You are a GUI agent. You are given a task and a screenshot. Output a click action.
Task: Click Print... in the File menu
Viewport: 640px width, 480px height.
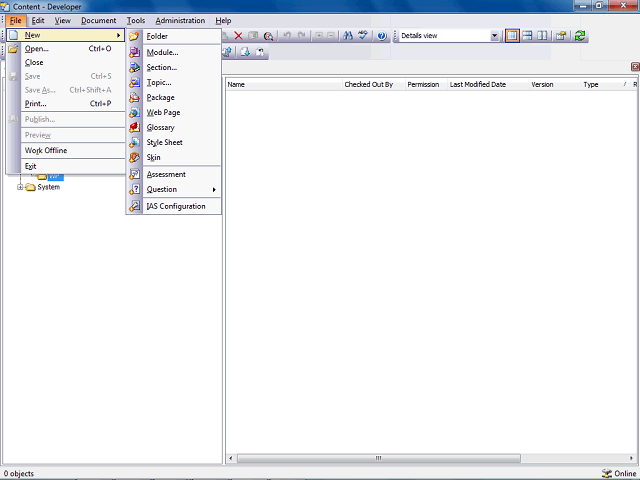coord(66,104)
